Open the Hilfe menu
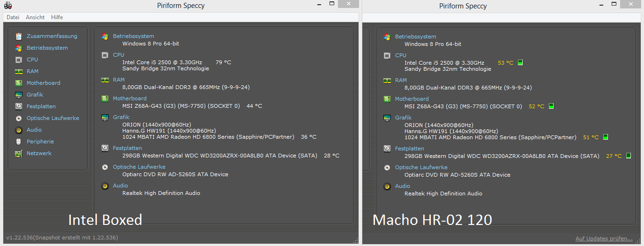Screen dimensions: 644x246 57,17
